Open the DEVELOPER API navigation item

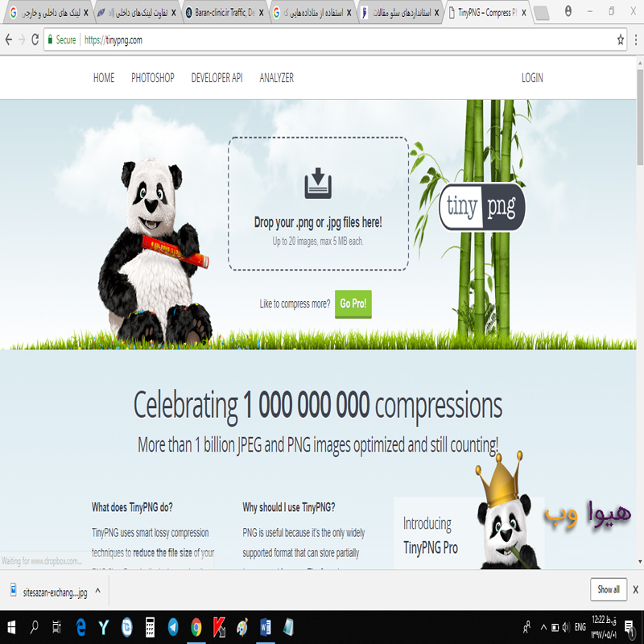click(x=217, y=77)
